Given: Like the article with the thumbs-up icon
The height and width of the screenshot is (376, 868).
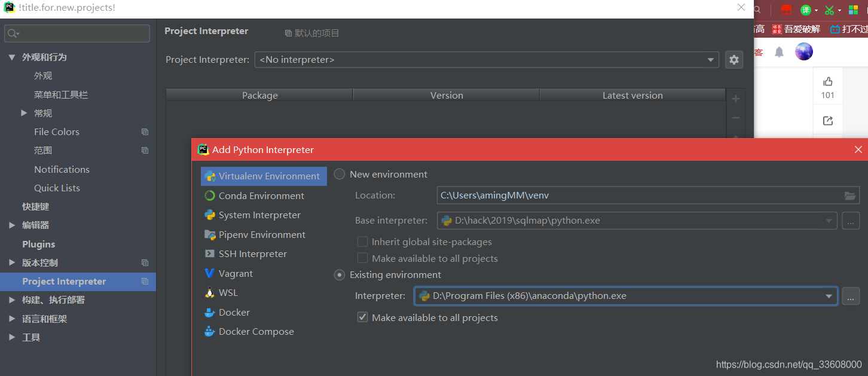Looking at the screenshot, I should tap(828, 82).
